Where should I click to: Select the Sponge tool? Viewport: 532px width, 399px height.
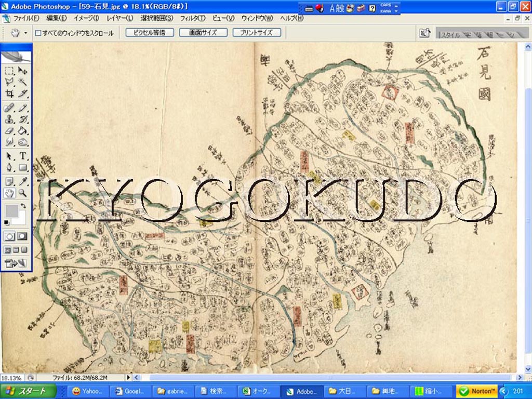(22, 142)
